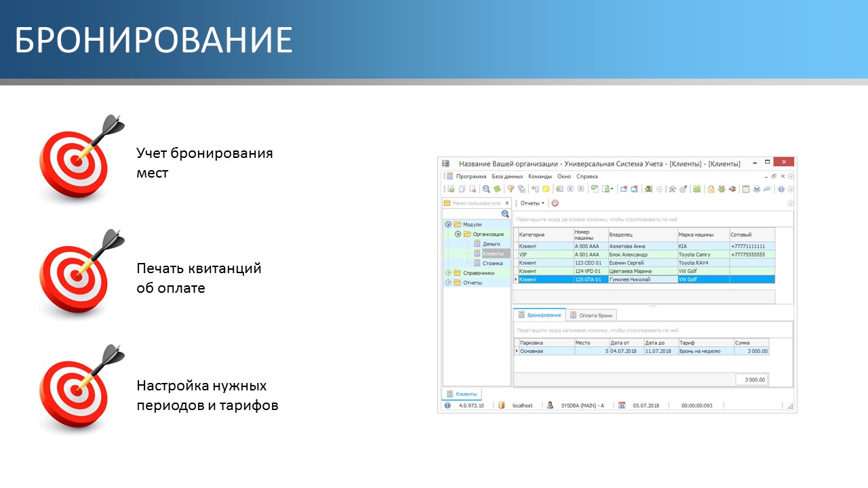This screenshot has height=488, width=868.
Task: Click the database icon near localhost
Action: tap(502, 405)
